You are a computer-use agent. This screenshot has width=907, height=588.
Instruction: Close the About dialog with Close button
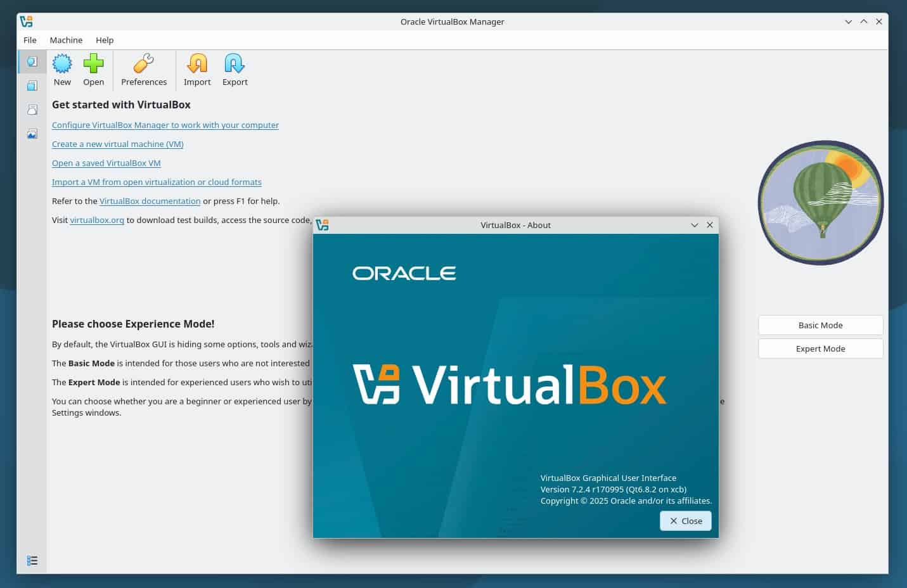(x=685, y=520)
